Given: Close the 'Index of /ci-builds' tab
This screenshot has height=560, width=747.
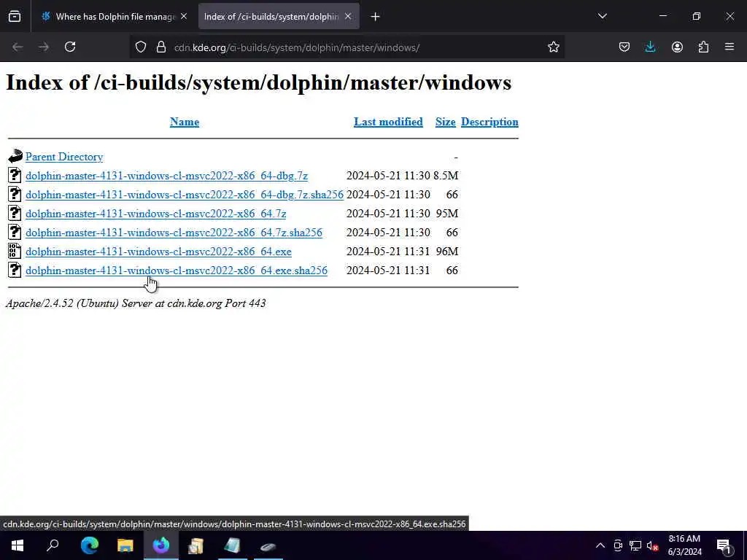Looking at the screenshot, I should click(x=348, y=17).
